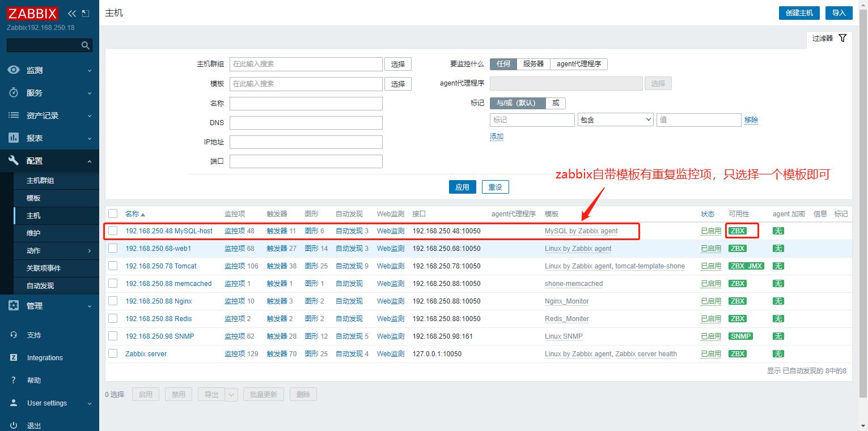Click the question mark icon for 帮助

coord(14,380)
